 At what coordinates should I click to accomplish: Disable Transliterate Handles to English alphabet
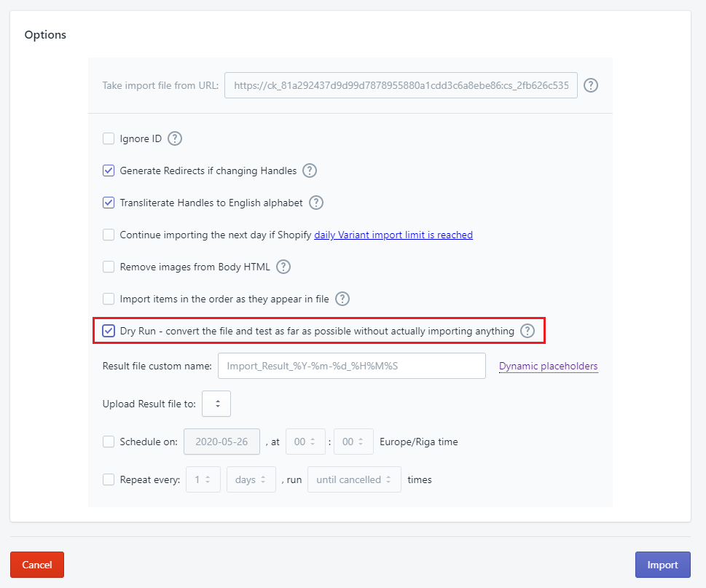pos(109,203)
